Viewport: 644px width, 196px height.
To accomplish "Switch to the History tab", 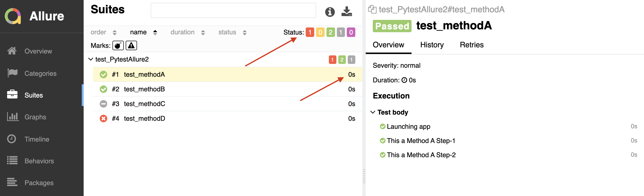I will click(432, 45).
